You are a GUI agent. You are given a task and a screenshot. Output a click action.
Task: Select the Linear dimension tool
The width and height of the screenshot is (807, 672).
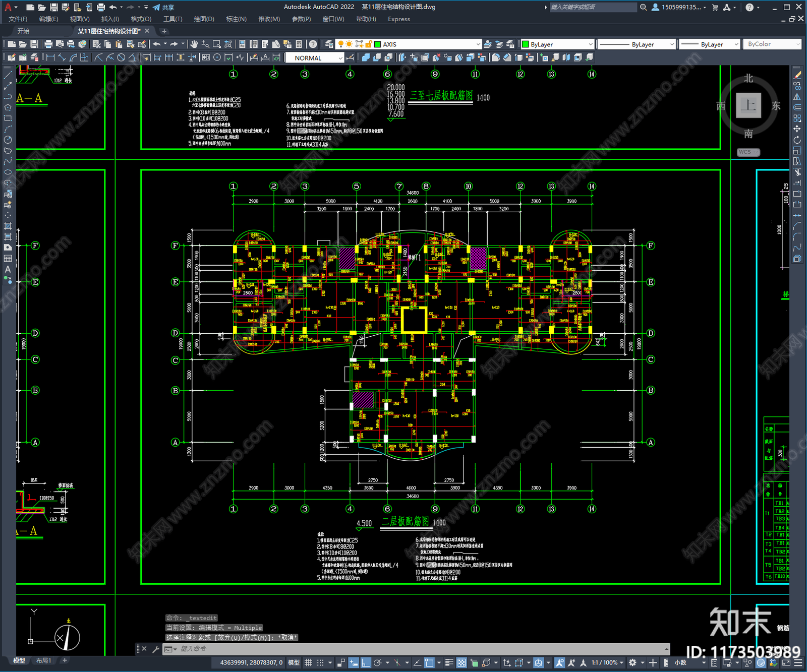pyautogui.click(x=50, y=57)
